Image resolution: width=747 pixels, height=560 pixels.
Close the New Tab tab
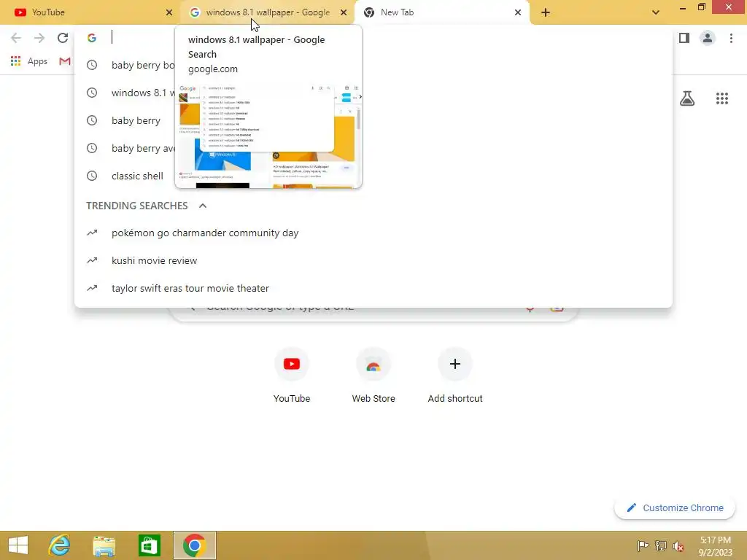(518, 12)
